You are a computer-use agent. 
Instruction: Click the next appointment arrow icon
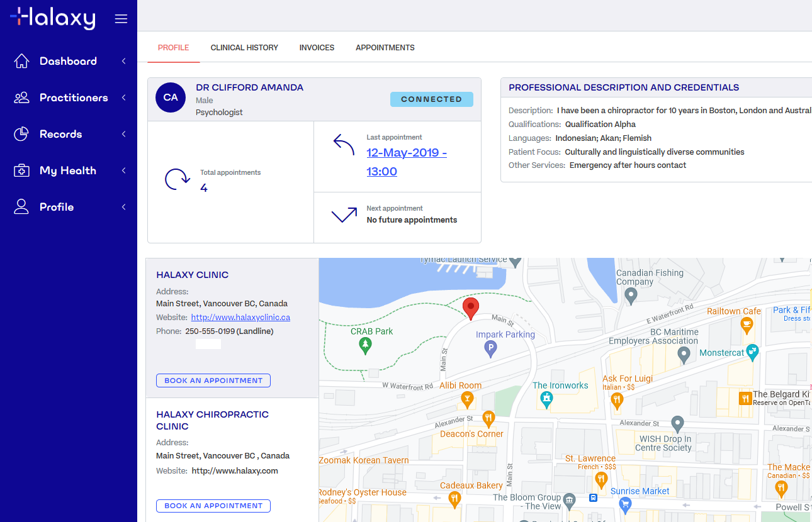coord(343,215)
